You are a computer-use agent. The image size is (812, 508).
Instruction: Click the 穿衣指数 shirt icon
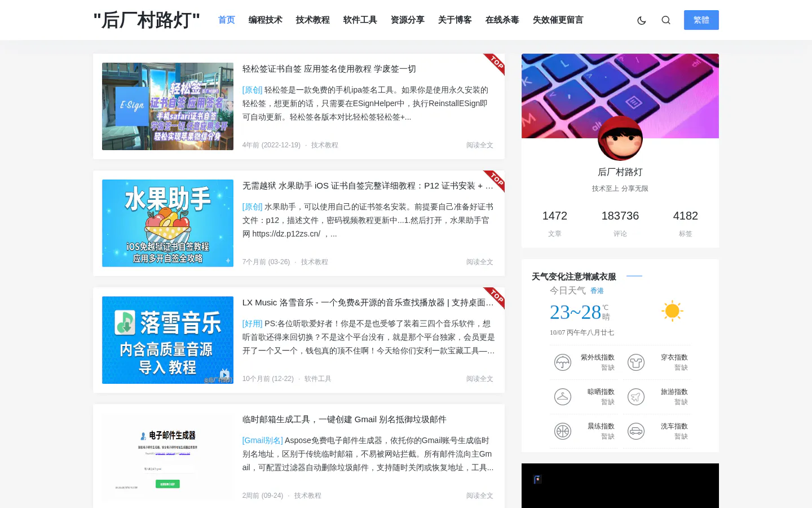tap(636, 362)
